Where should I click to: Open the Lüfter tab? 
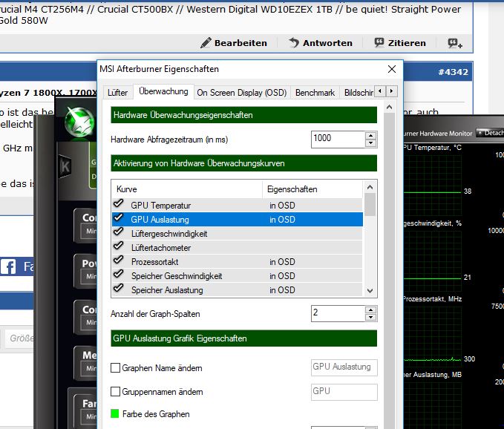117,93
